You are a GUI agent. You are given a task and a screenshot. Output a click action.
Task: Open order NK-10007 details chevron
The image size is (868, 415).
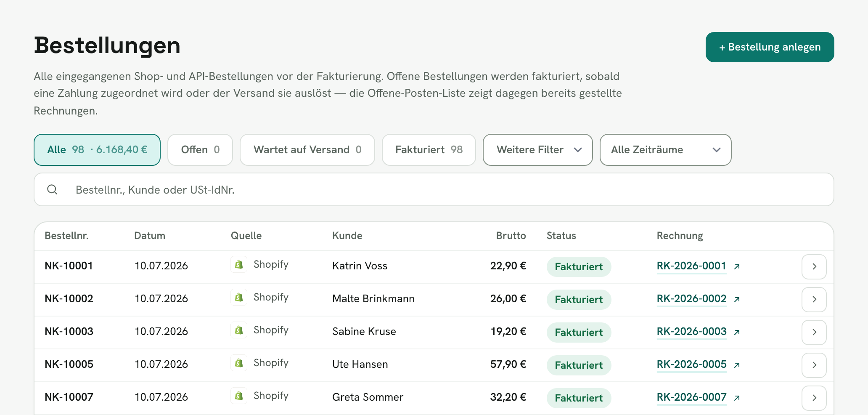point(814,398)
